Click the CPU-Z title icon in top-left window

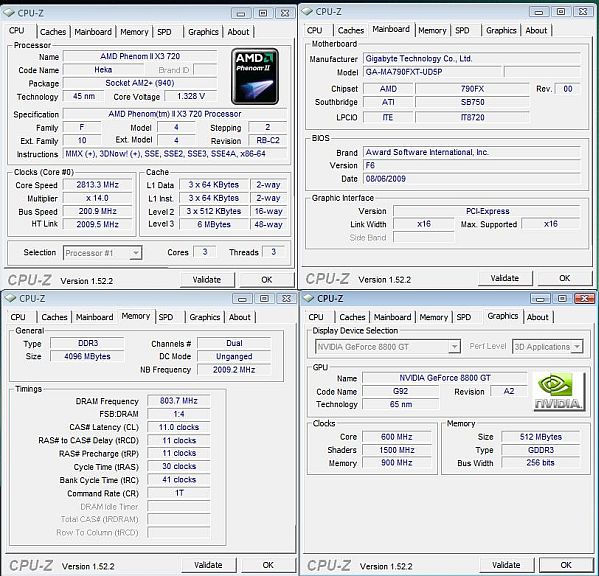pyautogui.click(x=10, y=13)
